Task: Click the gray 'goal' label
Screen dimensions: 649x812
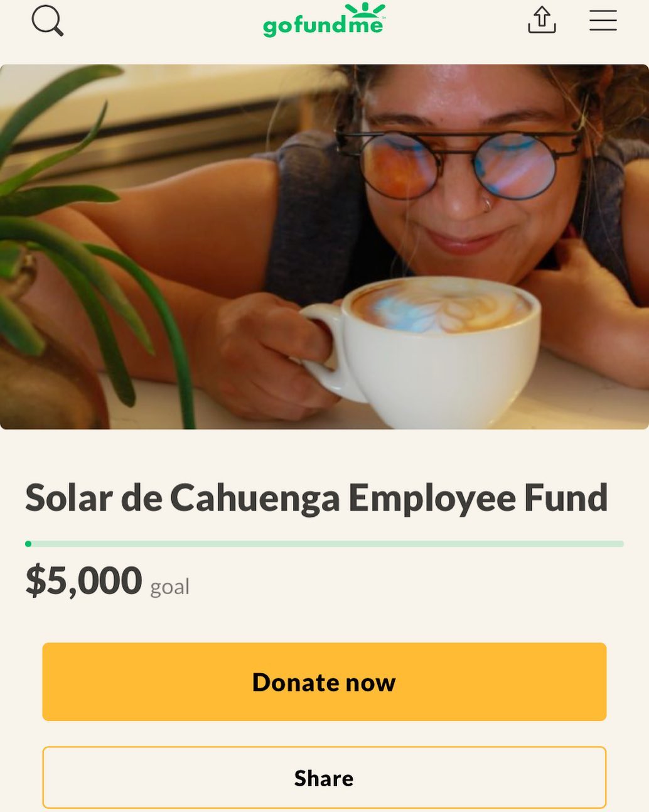Action: tap(169, 587)
